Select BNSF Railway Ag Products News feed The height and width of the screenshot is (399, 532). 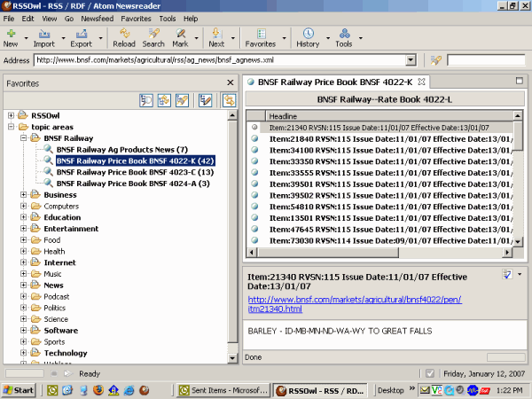pos(121,150)
